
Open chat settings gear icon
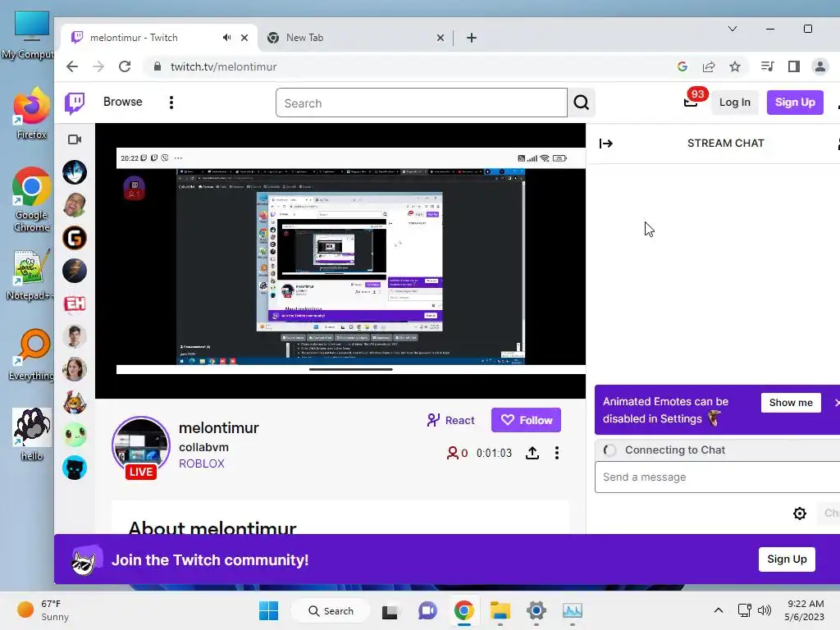point(799,514)
